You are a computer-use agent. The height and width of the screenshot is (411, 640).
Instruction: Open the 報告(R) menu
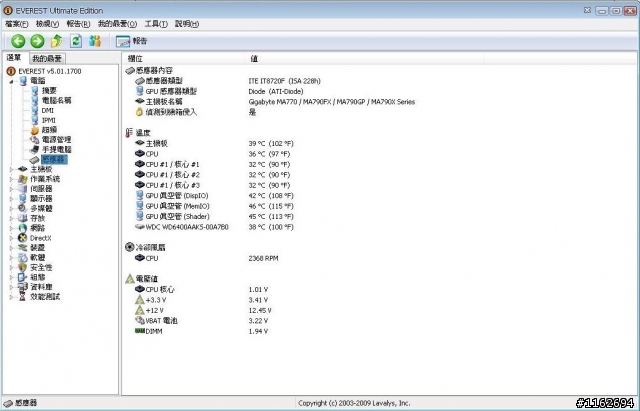coord(78,24)
